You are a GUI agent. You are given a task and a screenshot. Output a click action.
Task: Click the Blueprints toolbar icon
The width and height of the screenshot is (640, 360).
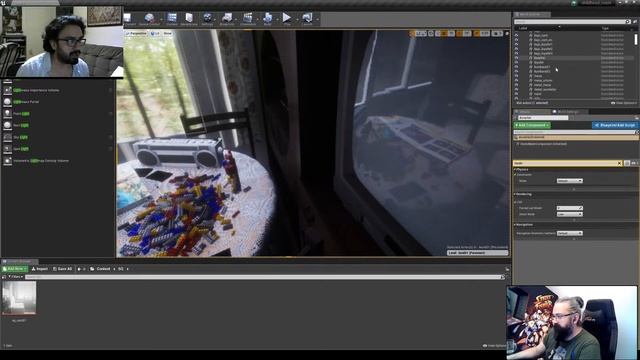click(x=227, y=18)
